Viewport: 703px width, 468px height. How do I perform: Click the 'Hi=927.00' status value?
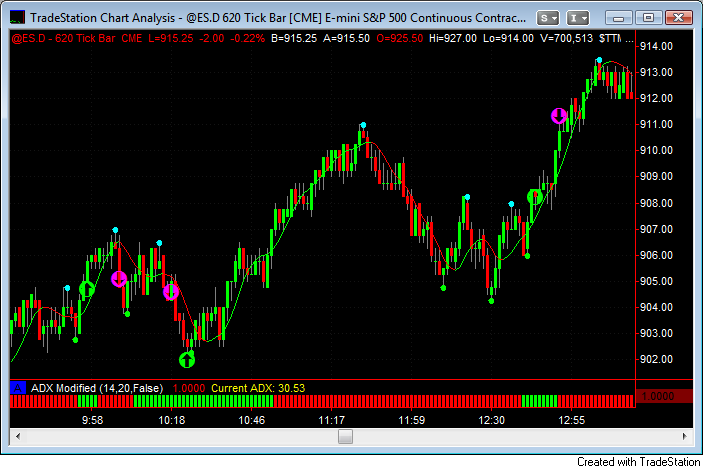pos(452,39)
